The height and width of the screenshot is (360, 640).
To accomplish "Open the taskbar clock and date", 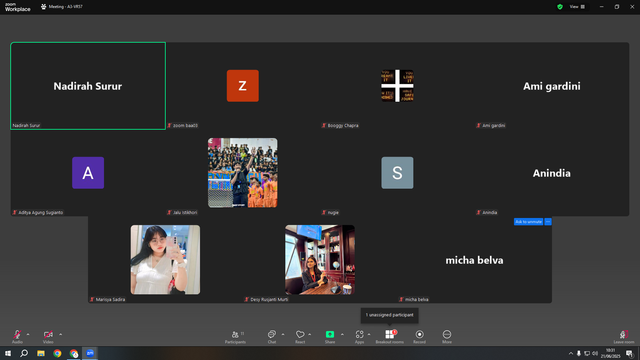I will coord(610,353).
